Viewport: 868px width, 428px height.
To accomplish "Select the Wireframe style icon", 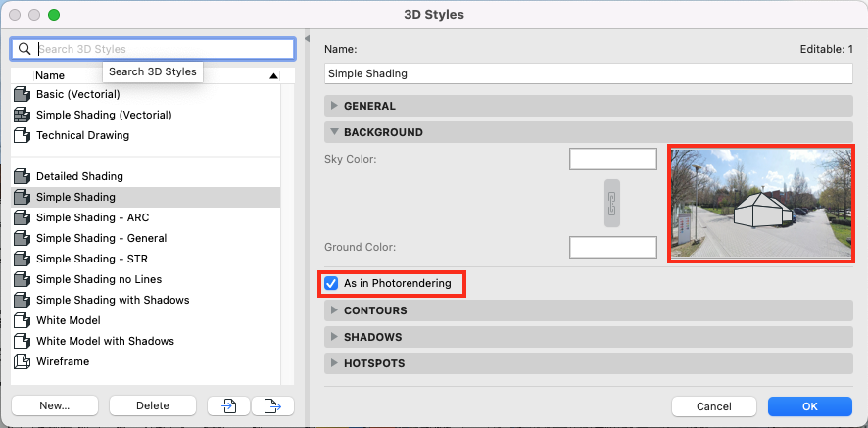I will coord(21,361).
